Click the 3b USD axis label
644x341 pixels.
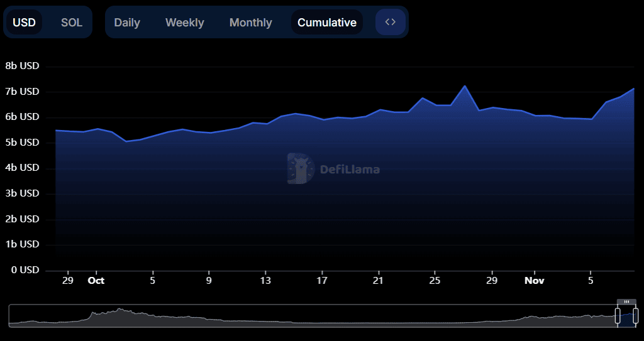coord(22,193)
